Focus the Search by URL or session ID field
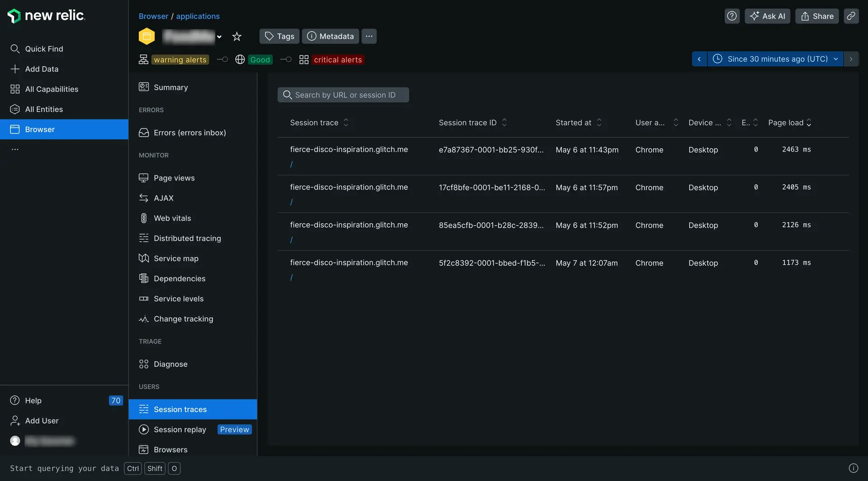868x481 pixels. point(344,95)
